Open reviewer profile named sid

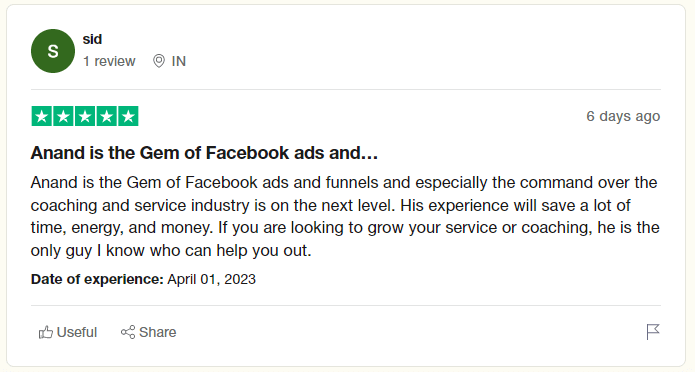tap(92, 39)
